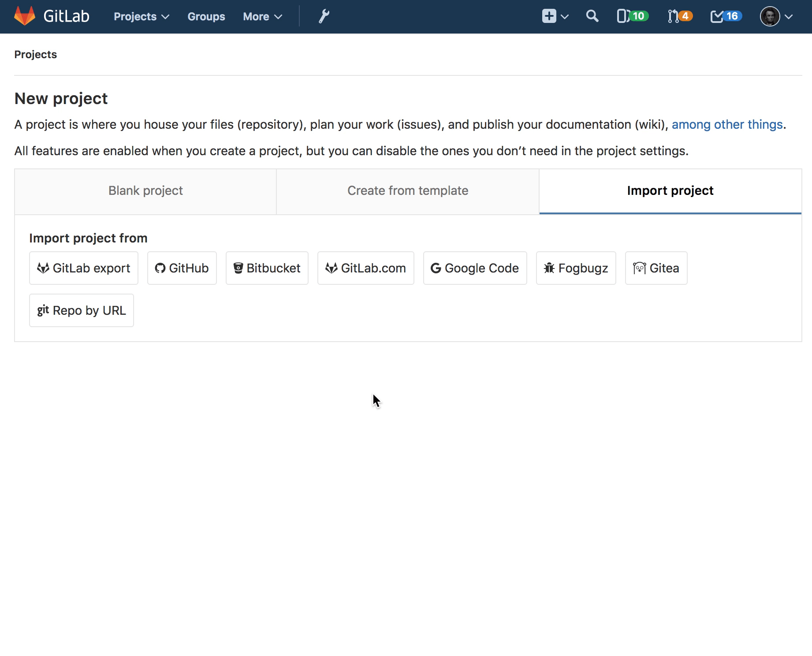Click the plus new item icon

549,16
